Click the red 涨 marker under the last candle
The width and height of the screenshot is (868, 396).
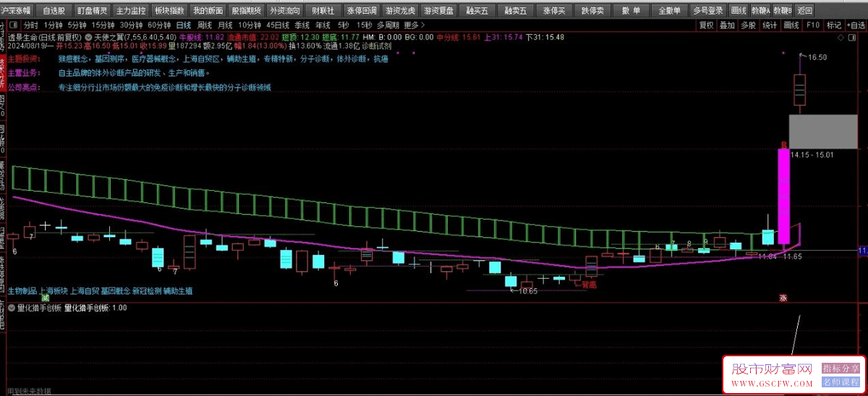pyautogui.click(x=783, y=298)
